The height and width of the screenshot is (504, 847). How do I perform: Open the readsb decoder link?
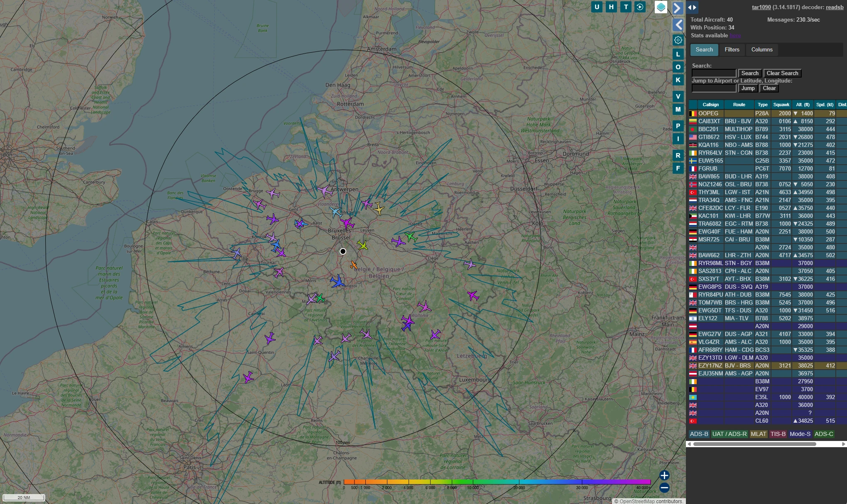tap(835, 7)
